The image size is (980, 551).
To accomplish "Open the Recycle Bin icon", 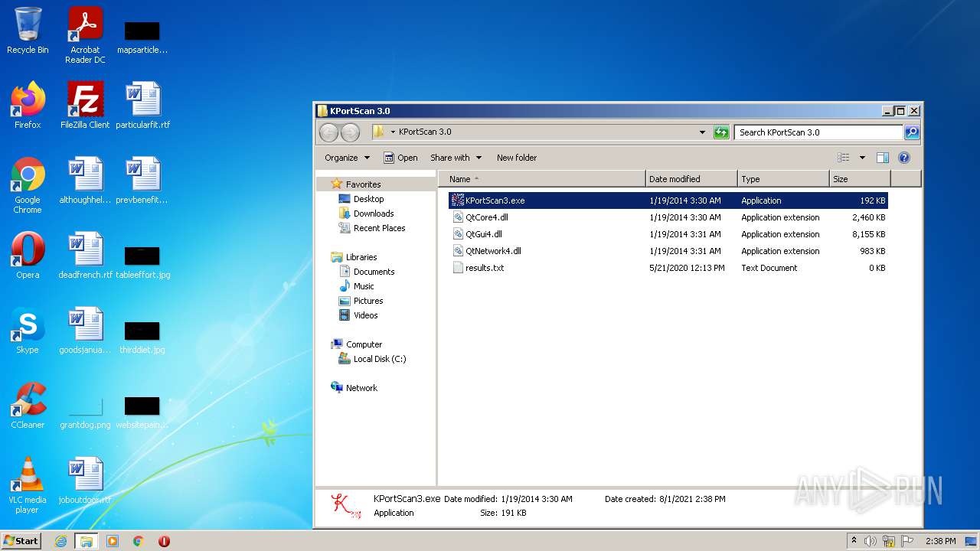I will coord(28,31).
